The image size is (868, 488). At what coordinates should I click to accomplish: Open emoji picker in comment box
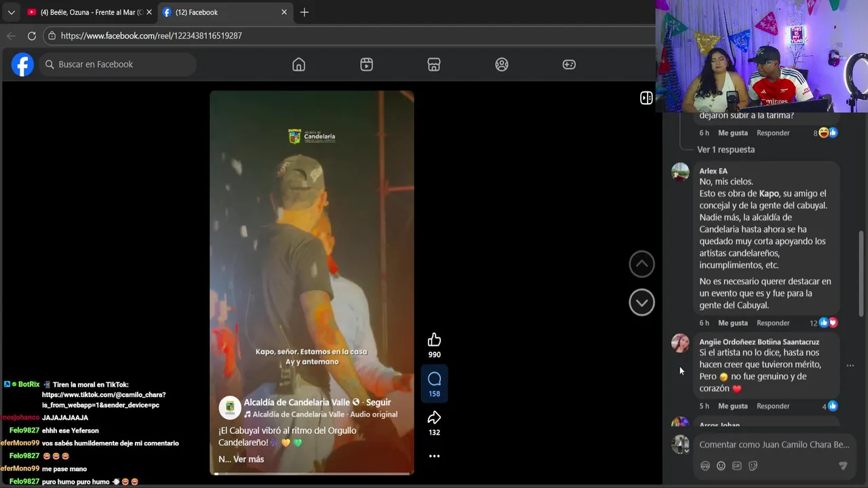721,466
